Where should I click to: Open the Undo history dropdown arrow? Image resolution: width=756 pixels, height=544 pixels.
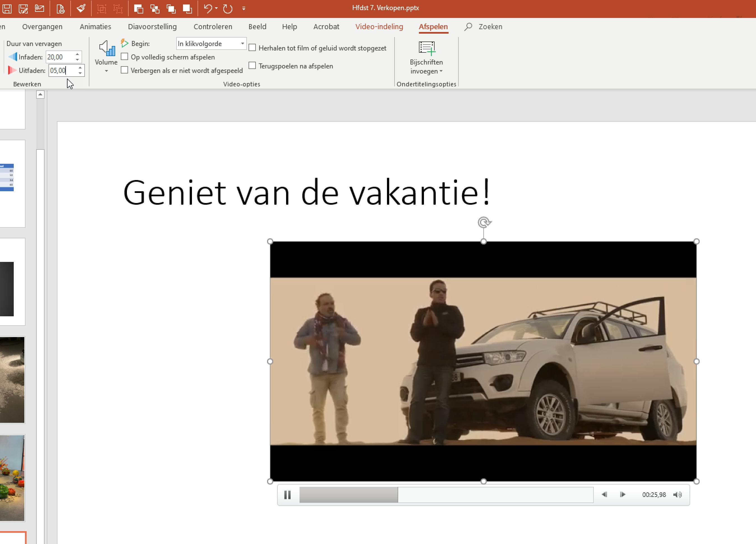(216, 8)
